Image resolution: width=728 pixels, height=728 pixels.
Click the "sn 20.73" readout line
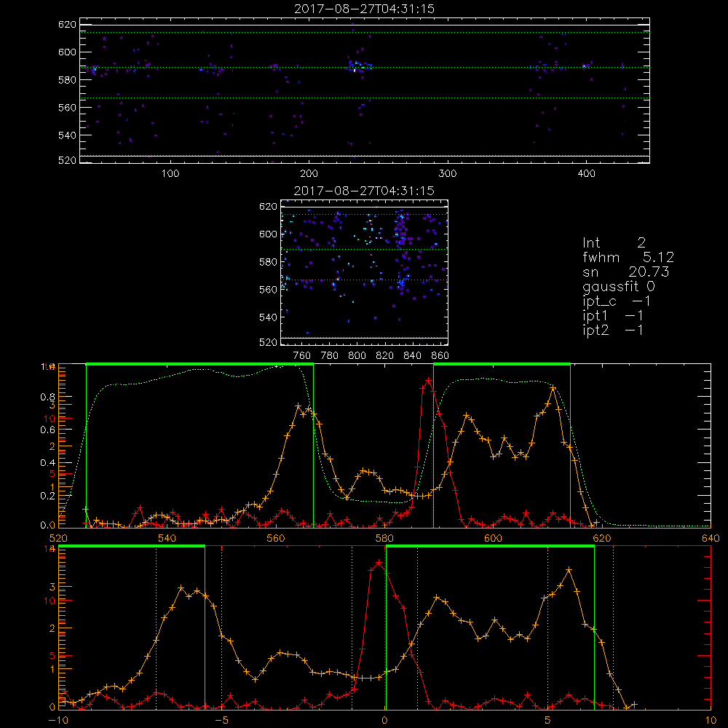[x=626, y=272]
